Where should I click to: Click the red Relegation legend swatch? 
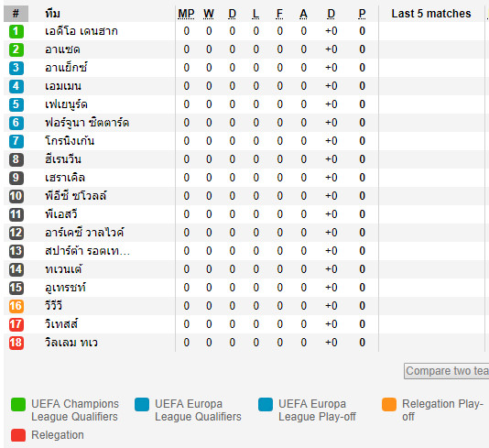[18, 435]
